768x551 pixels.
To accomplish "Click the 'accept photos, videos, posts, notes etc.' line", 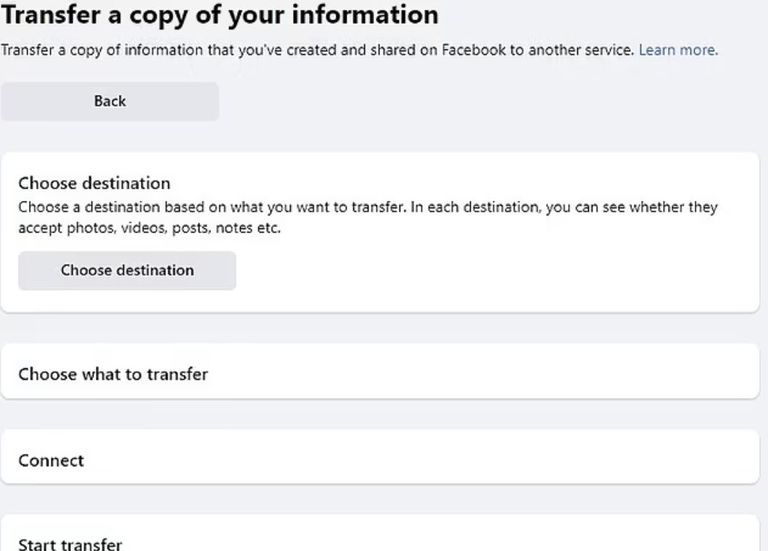I will click(x=150, y=228).
